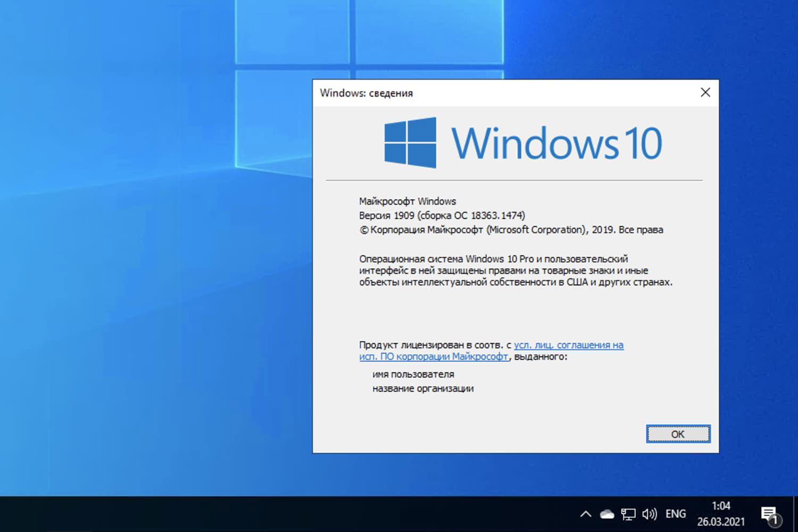Click the Windows flag glyph beside the logo text
The height and width of the screenshot is (532, 798).
pyautogui.click(x=410, y=143)
